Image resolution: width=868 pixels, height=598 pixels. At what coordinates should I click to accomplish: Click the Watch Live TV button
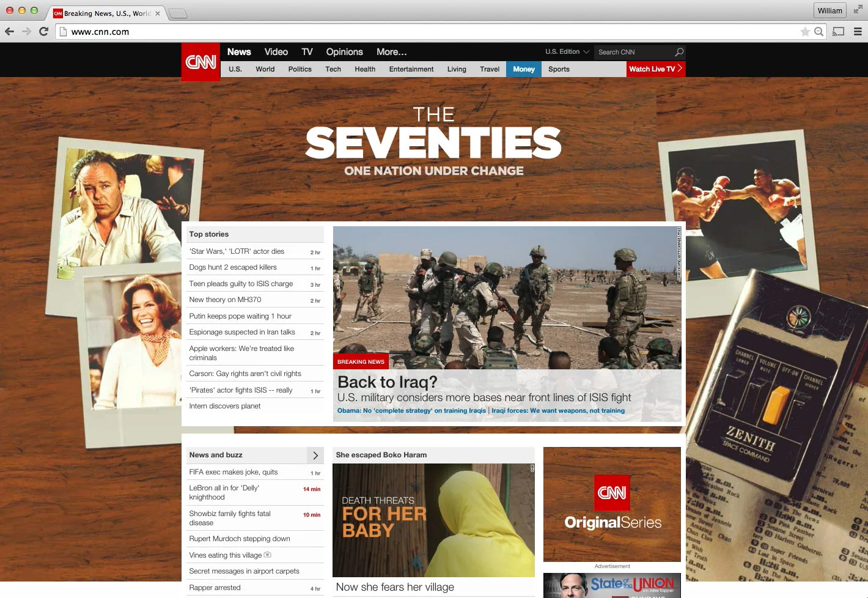(x=656, y=69)
